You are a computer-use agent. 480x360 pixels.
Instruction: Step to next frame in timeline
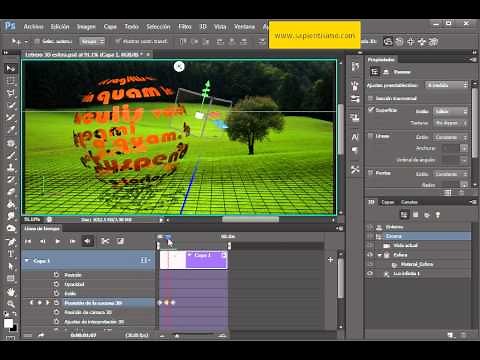click(72, 241)
